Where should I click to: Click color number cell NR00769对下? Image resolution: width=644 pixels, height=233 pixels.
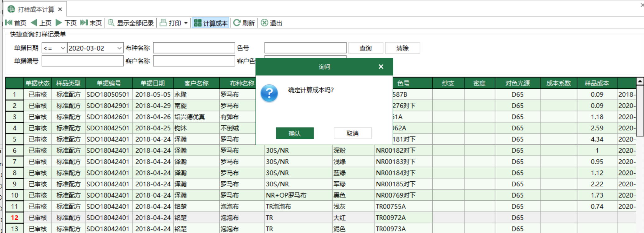[404, 195]
